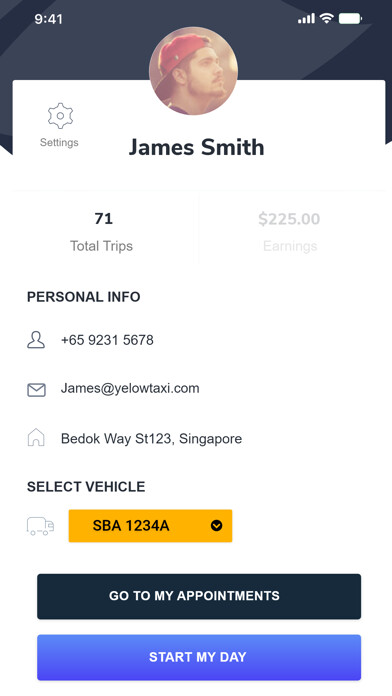Open Settings via the gear icon
Image resolution: width=392 pixels, height=696 pixels.
[x=60, y=116]
